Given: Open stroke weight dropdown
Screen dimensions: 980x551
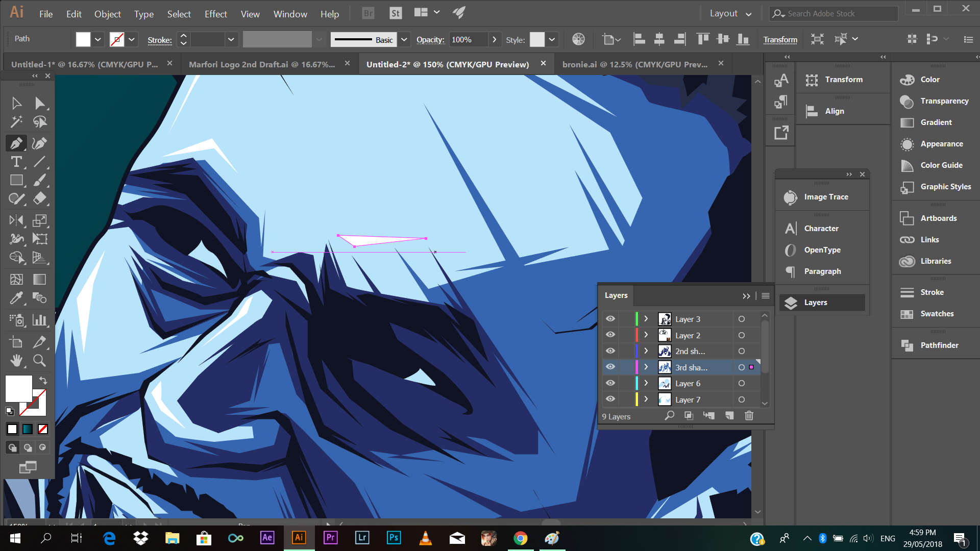Looking at the screenshot, I should coord(231,39).
